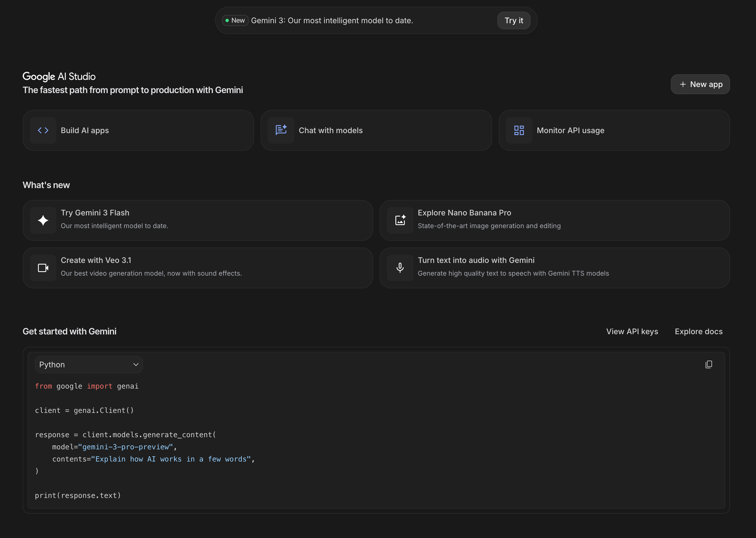The height and width of the screenshot is (538, 756).
Task: Click the Chat with models chat icon
Action: (x=281, y=130)
